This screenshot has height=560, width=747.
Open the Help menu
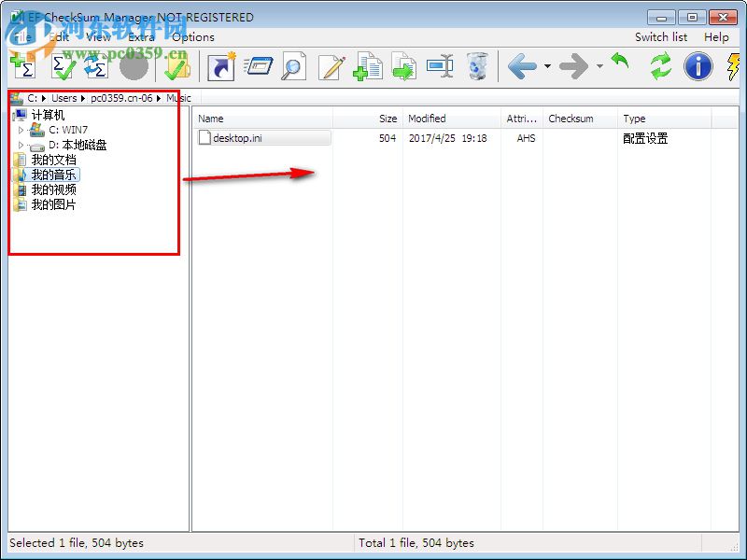717,37
